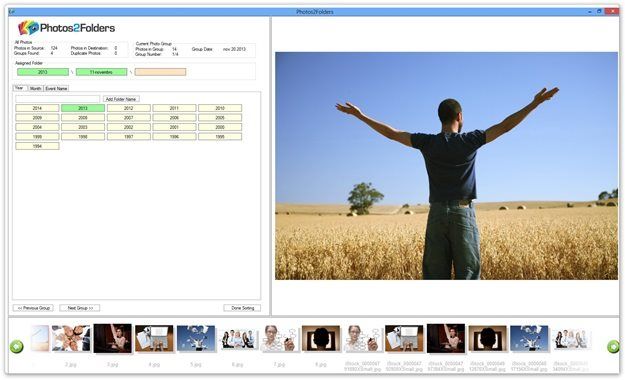Choose the 1994 year folder button
This screenshot has width=625, height=380.
pos(37,146)
